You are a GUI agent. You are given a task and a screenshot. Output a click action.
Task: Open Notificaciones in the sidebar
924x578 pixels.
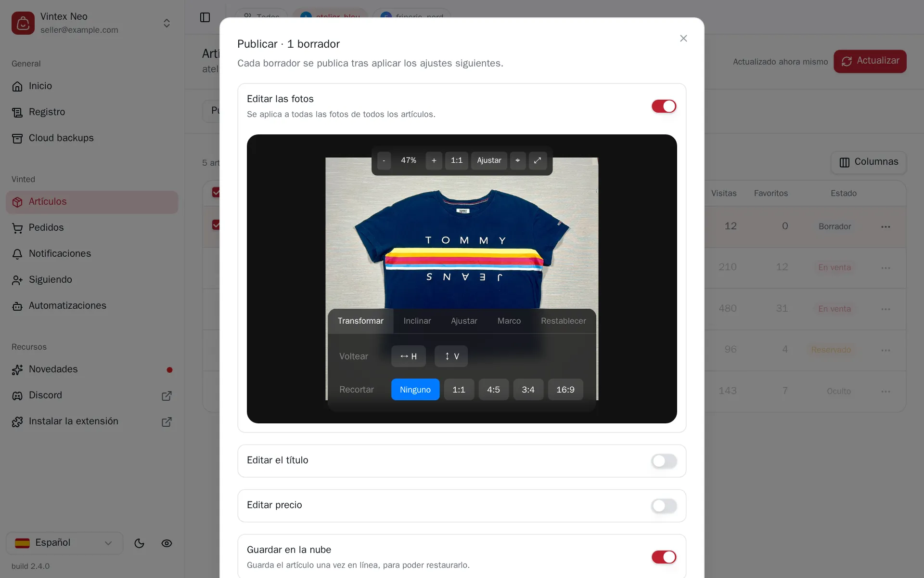tap(92, 253)
